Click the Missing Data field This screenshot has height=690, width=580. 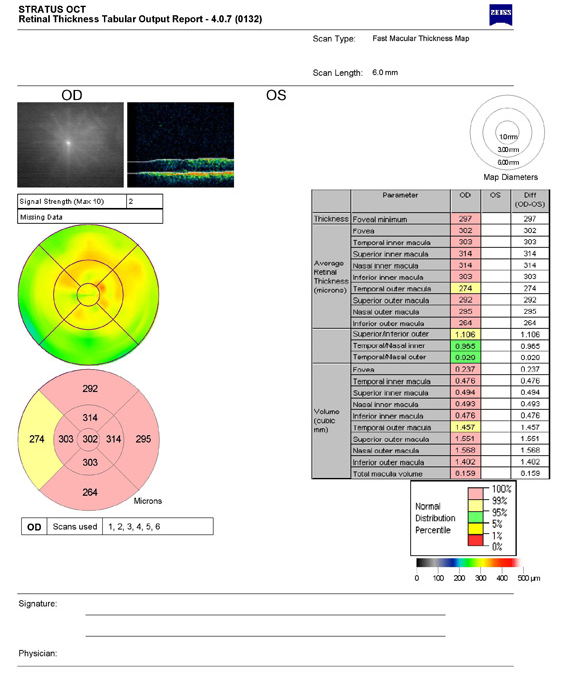(90, 217)
